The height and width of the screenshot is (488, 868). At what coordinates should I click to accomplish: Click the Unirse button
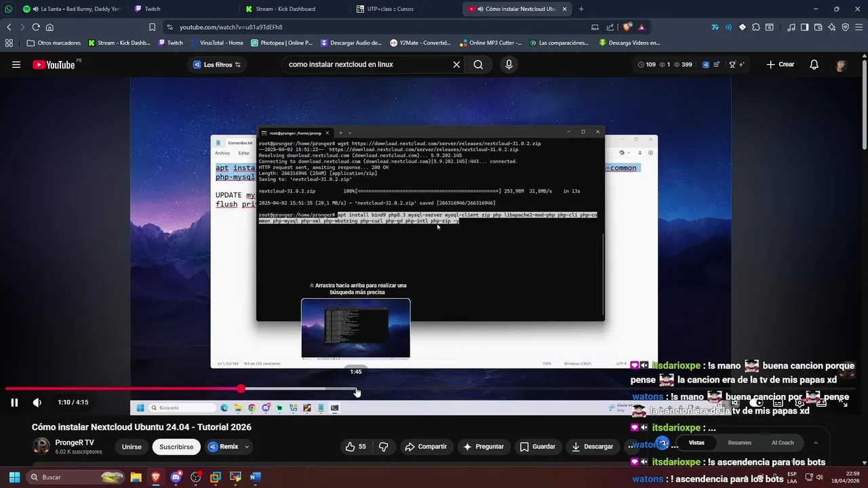tap(132, 447)
